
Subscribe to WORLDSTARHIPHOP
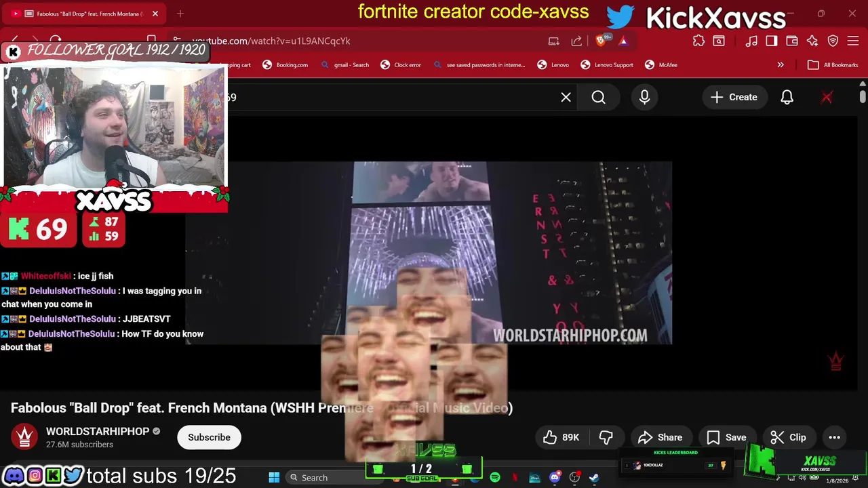(209, 437)
